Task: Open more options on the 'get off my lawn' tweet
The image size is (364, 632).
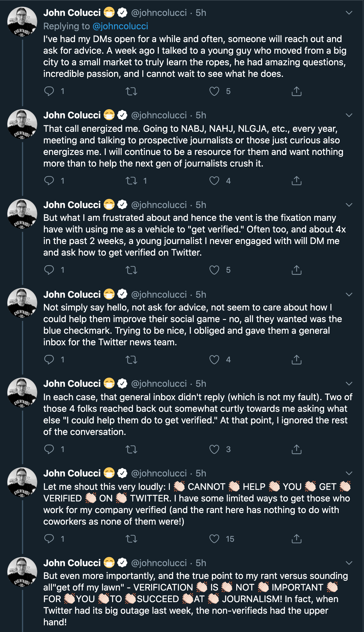Action: click(x=349, y=563)
